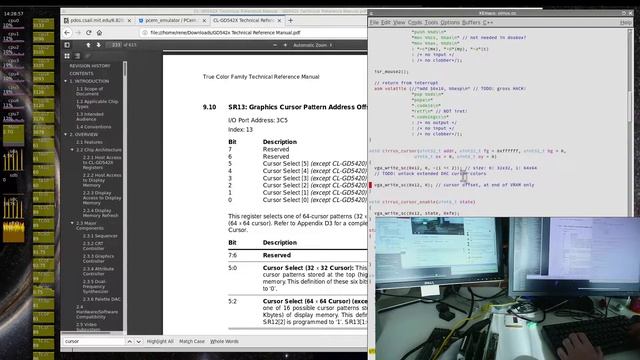Go to next PDF page arrow
Screen dimensions: 640x360
pos(98,45)
